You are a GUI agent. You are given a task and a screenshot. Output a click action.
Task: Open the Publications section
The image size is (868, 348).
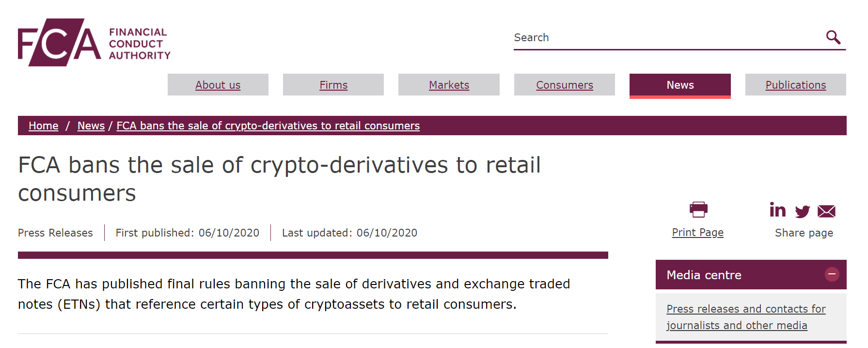tap(796, 85)
